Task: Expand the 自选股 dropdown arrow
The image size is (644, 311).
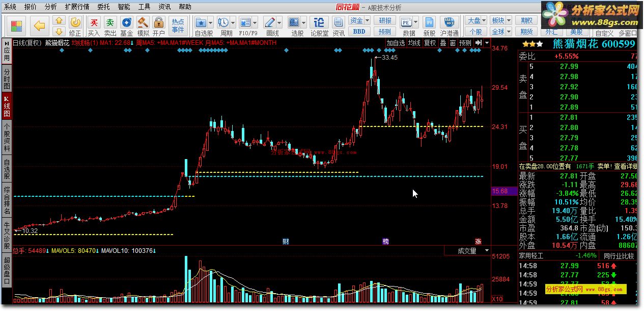Action: point(210,22)
